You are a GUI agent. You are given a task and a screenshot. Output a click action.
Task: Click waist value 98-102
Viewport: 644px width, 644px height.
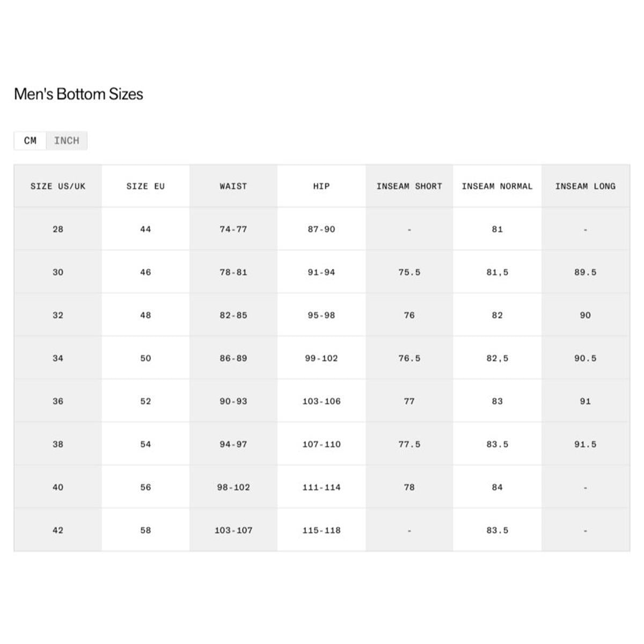click(233, 487)
